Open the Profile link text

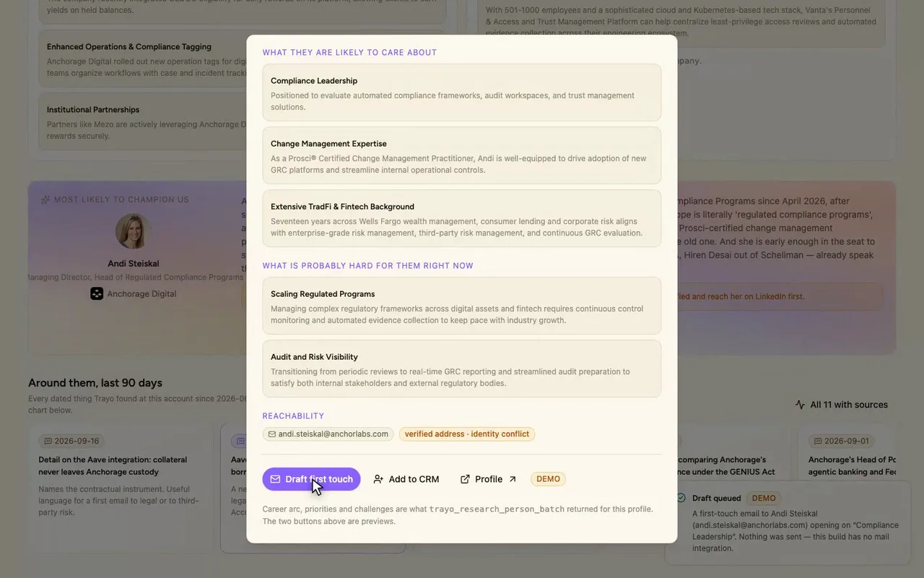point(489,479)
